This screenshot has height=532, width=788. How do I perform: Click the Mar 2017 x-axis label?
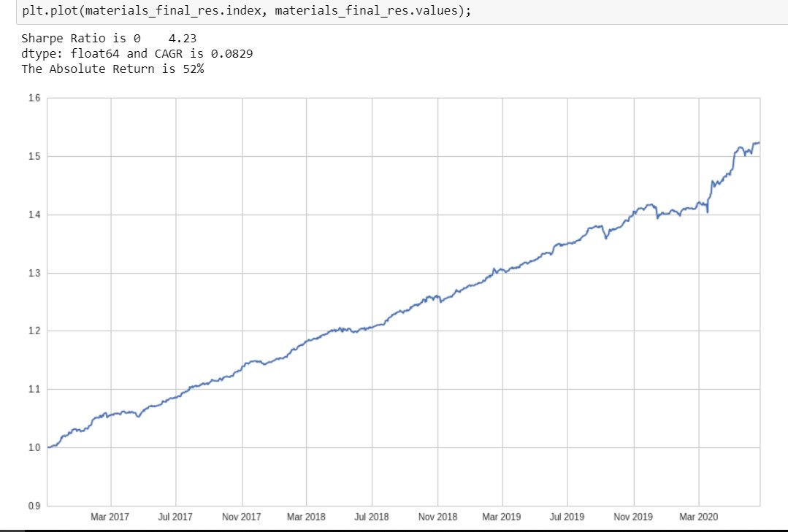[109, 516]
